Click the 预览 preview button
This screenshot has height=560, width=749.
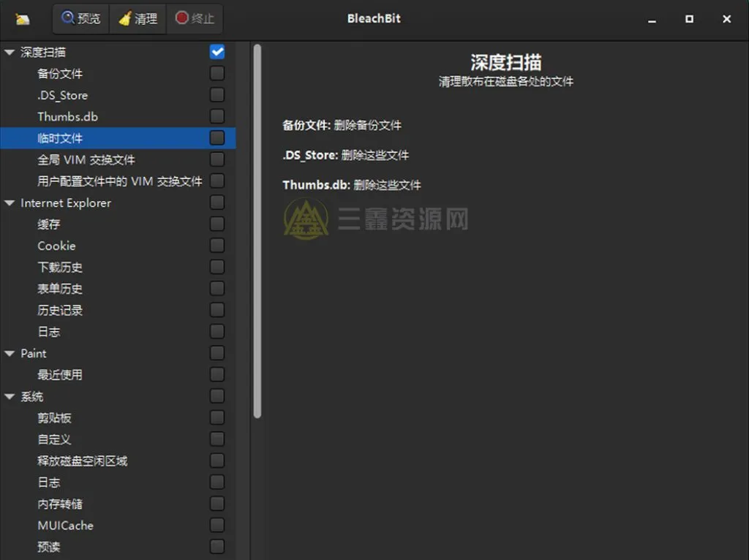tap(80, 18)
